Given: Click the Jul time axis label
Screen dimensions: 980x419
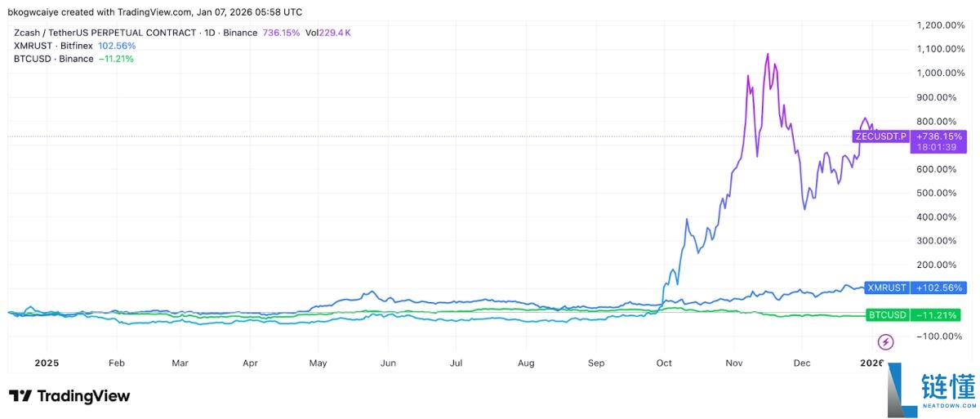Looking at the screenshot, I should (457, 363).
